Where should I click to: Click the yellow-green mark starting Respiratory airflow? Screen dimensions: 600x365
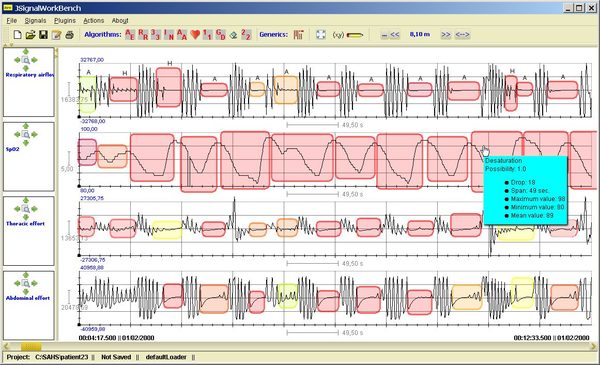[x=87, y=94]
